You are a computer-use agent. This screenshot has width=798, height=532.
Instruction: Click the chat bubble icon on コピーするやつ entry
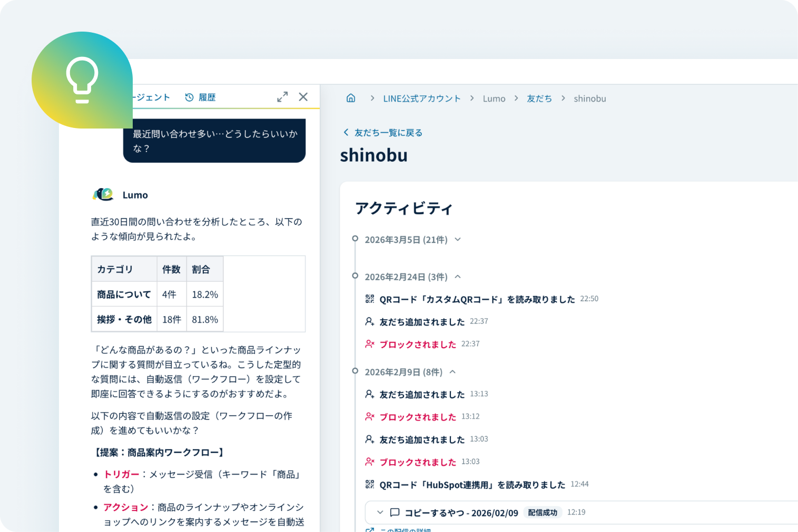point(395,512)
